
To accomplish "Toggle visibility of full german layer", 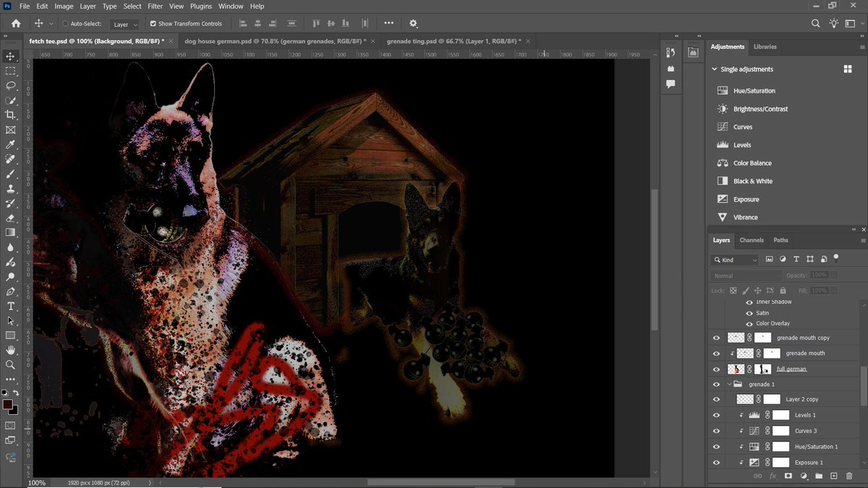I will [x=717, y=369].
